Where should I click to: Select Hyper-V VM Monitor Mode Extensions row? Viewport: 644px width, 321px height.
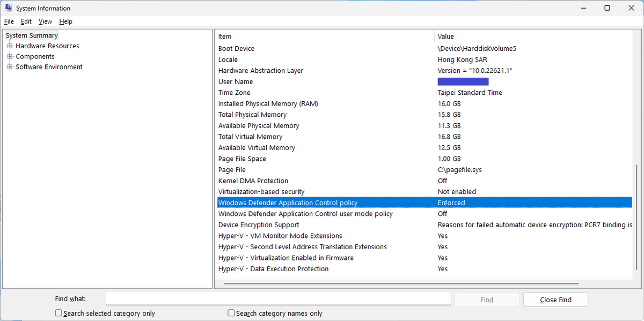tap(424, 236)
